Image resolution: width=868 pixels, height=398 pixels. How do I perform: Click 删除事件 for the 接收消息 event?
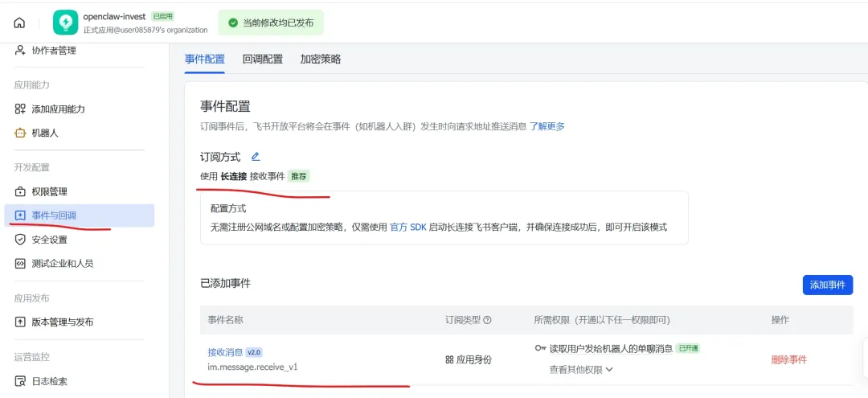(789, 359)
